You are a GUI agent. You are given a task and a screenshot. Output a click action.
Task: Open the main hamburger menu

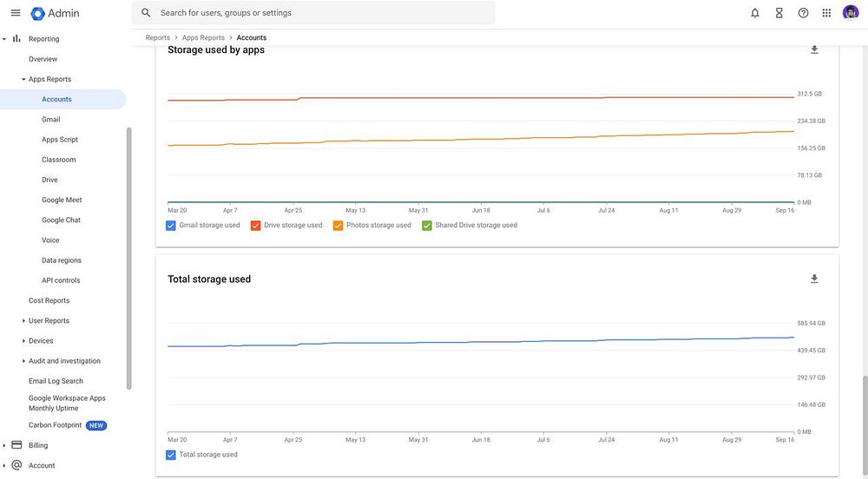[x=15, y=13]
